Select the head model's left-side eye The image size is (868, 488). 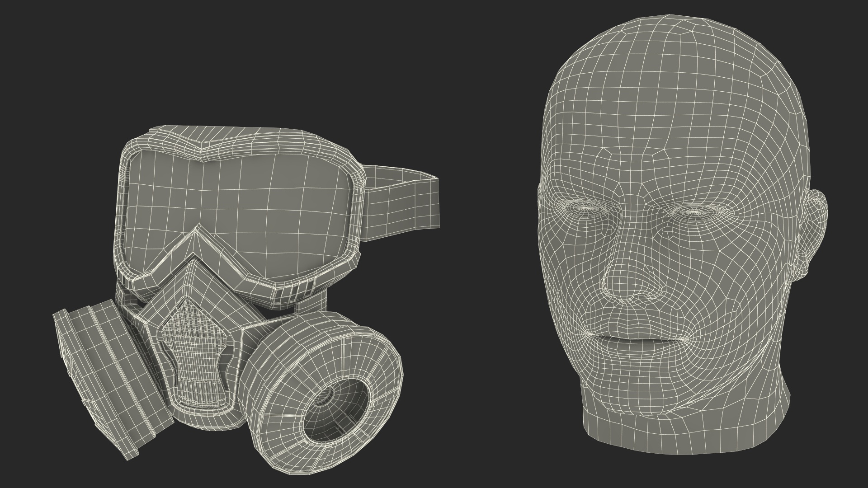[586, 208]
